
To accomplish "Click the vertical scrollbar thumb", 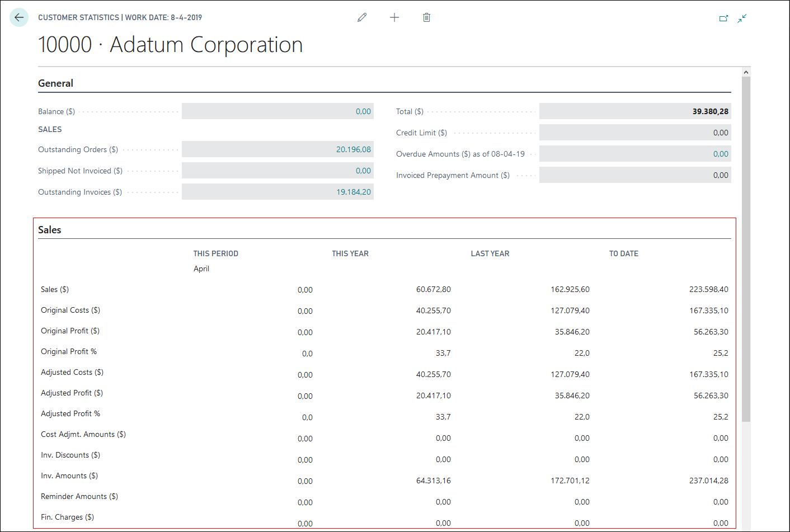I will [746, 249].
